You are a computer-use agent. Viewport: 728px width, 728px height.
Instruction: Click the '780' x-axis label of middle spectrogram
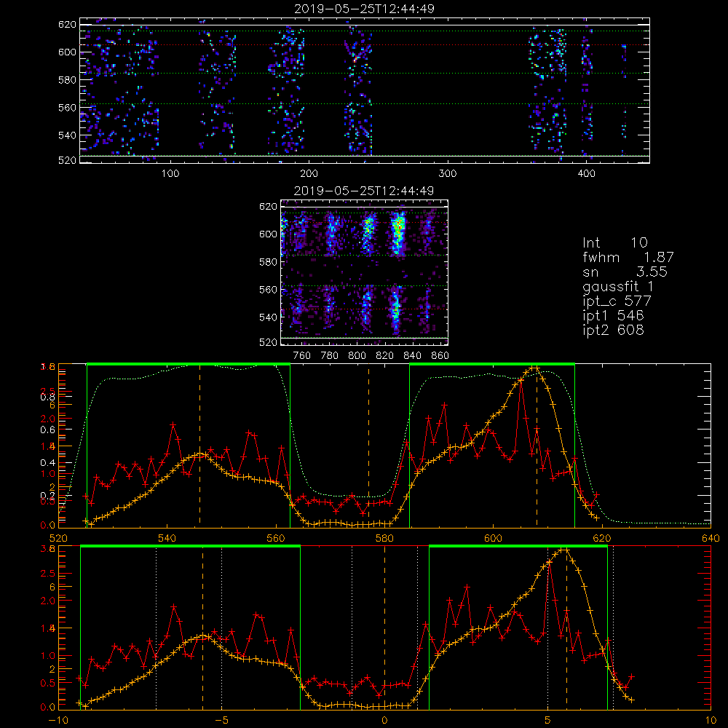(x=330, y=356)
